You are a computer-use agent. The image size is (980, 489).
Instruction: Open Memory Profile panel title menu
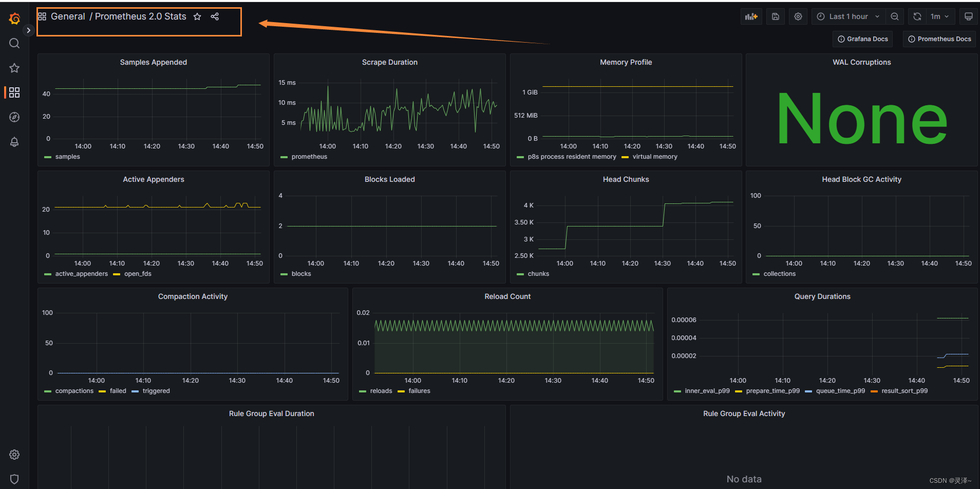click(x=626, y=62)
